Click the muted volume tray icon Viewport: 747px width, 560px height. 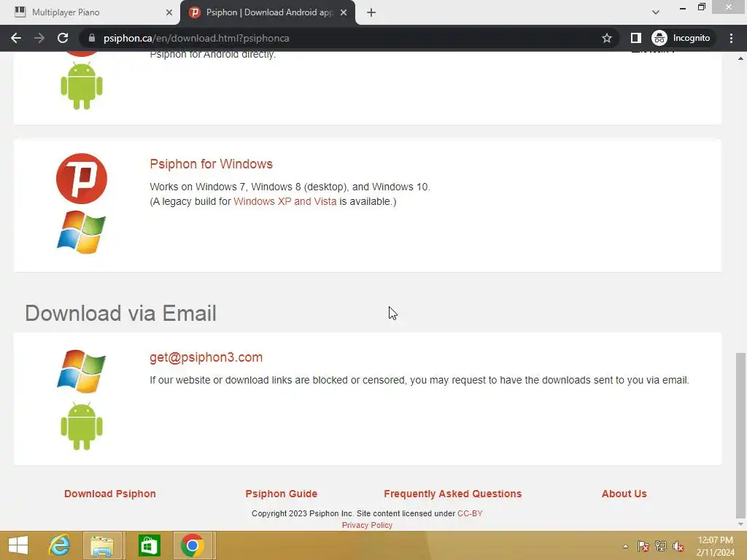678,546
